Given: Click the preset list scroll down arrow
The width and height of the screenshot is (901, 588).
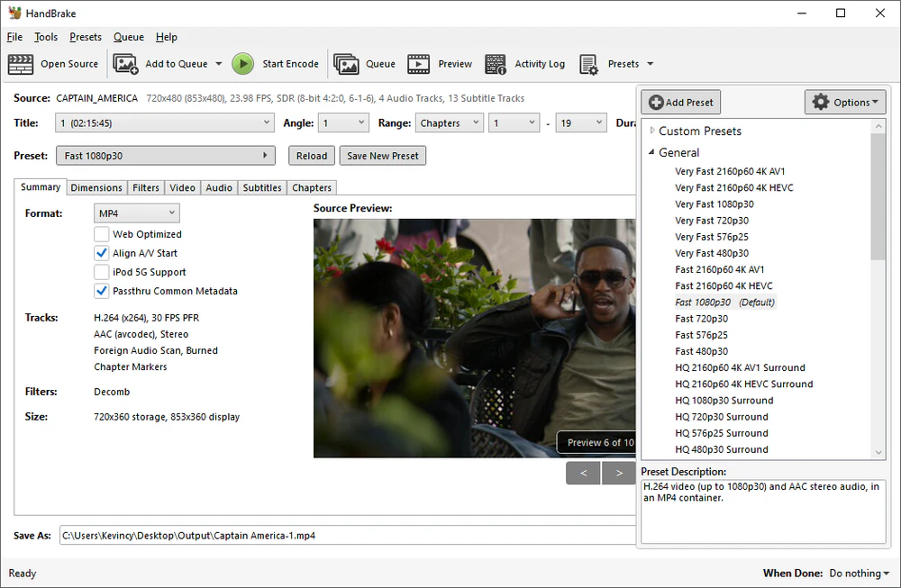Looking at the screenshot, I should click(x=878, y=453).
